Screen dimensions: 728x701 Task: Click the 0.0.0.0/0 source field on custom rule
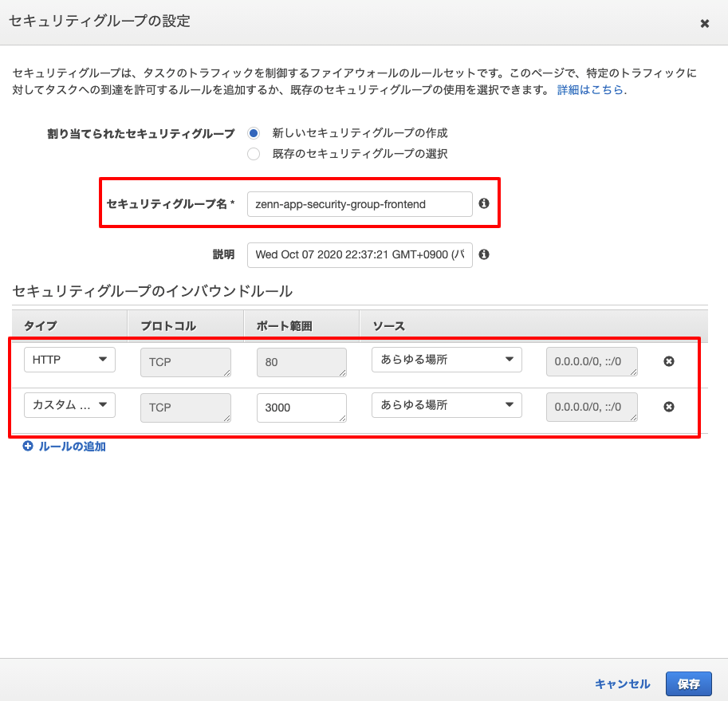pos(591,407)
